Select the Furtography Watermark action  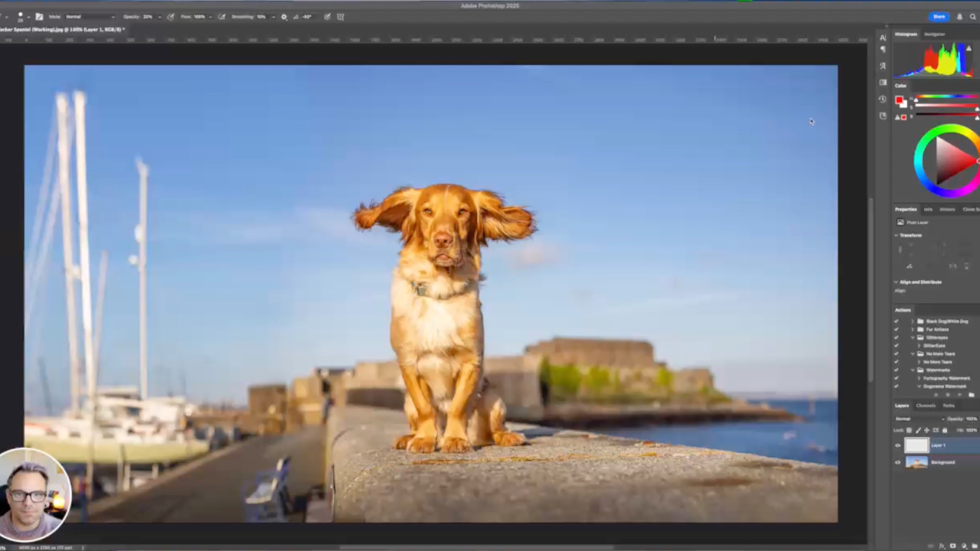click(x=947, y=378)
